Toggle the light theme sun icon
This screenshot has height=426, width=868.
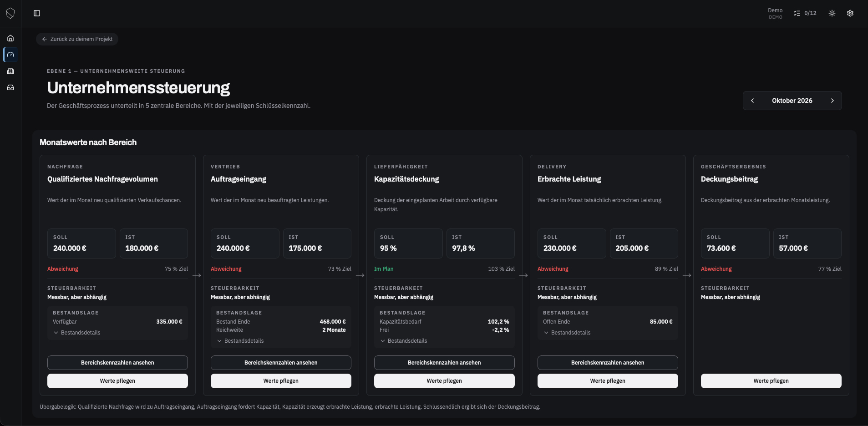click(x=832, y=13)
